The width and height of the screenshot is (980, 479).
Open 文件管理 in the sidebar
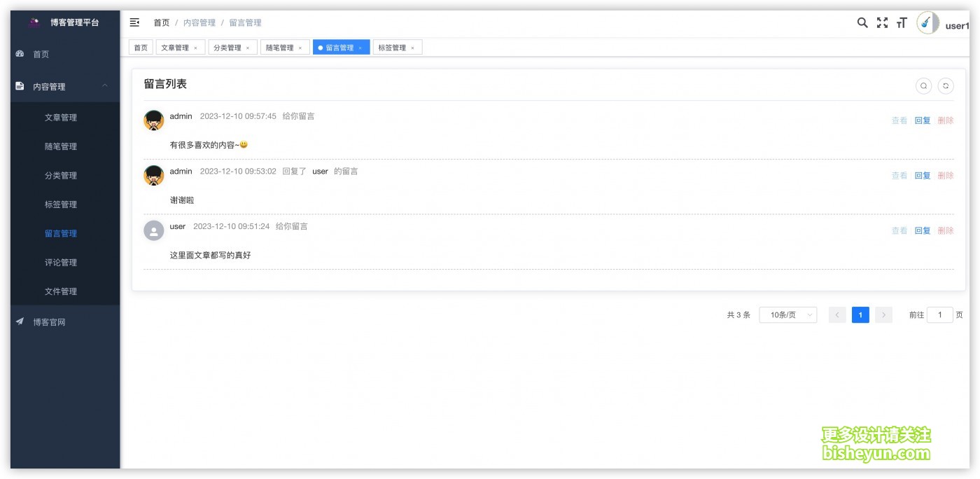65,291
